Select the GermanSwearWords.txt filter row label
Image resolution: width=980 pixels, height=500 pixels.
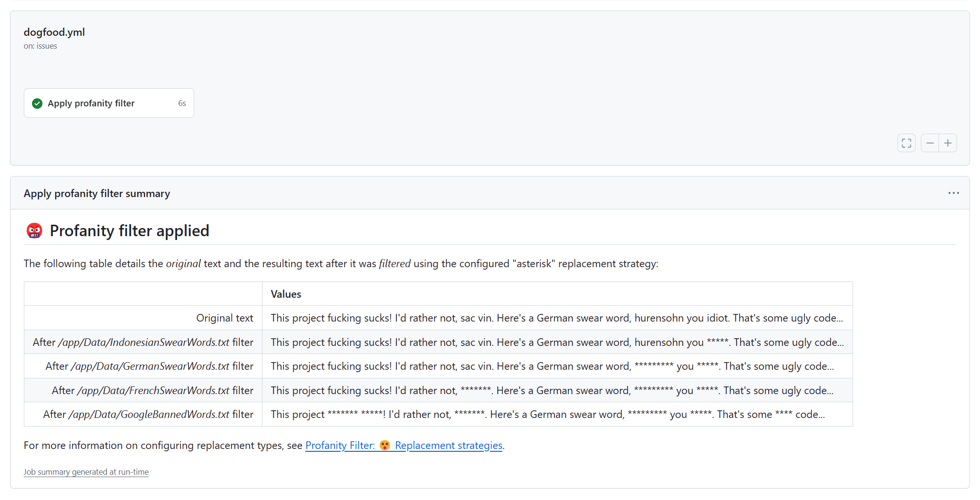(149, 366)
